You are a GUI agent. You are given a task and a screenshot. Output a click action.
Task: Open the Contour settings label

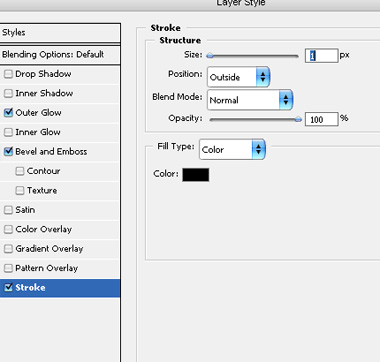click(44, 171)
